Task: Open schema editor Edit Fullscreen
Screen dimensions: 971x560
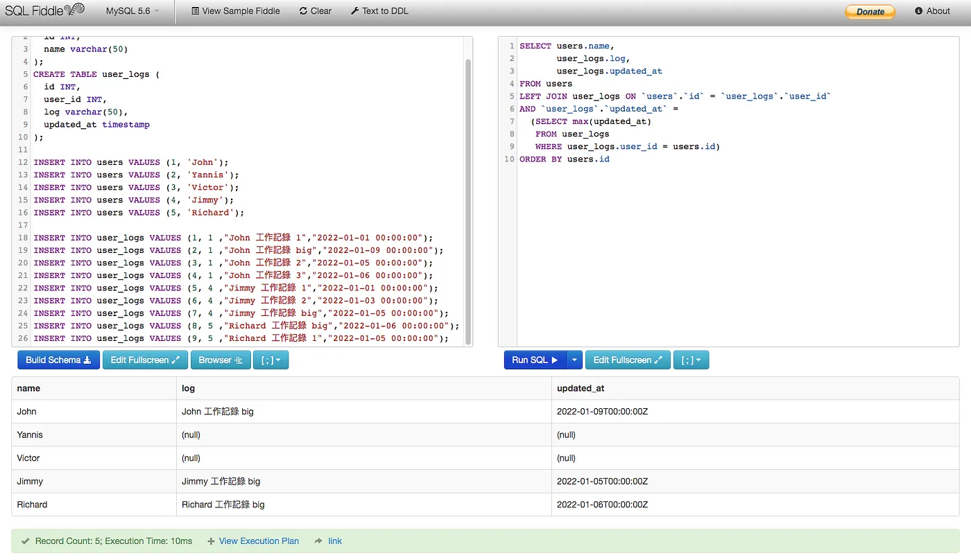Action: click(145, 360)
